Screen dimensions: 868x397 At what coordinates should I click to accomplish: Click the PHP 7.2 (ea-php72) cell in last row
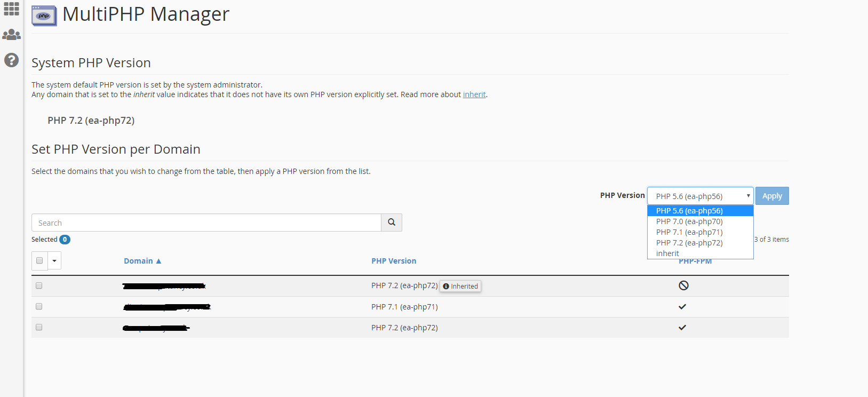[x=404, y=328]
